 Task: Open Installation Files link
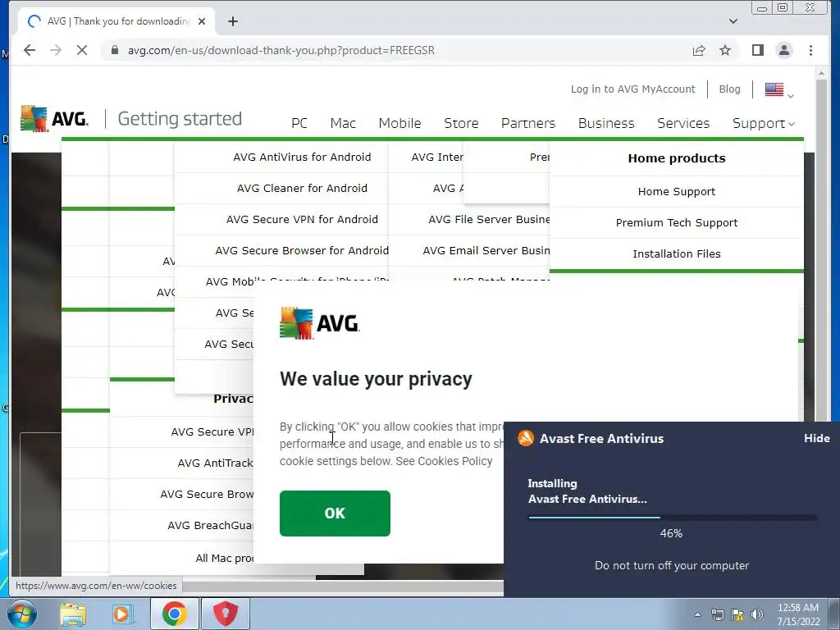tap(677, 253)
